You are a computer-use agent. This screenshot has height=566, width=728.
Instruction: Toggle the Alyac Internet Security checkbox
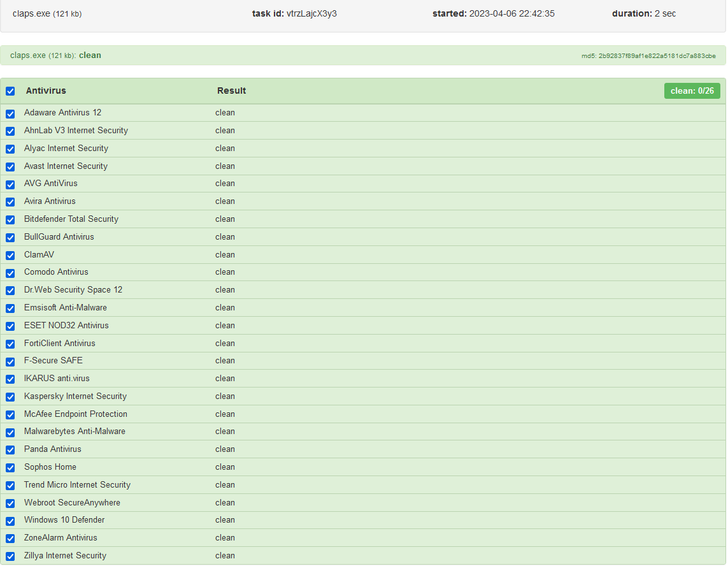pos(10,149)
